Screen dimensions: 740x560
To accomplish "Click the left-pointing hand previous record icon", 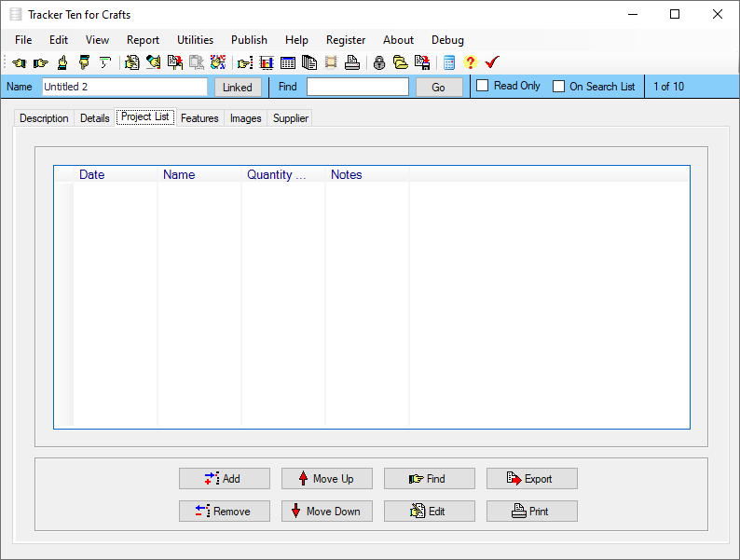I will (20, 62).
